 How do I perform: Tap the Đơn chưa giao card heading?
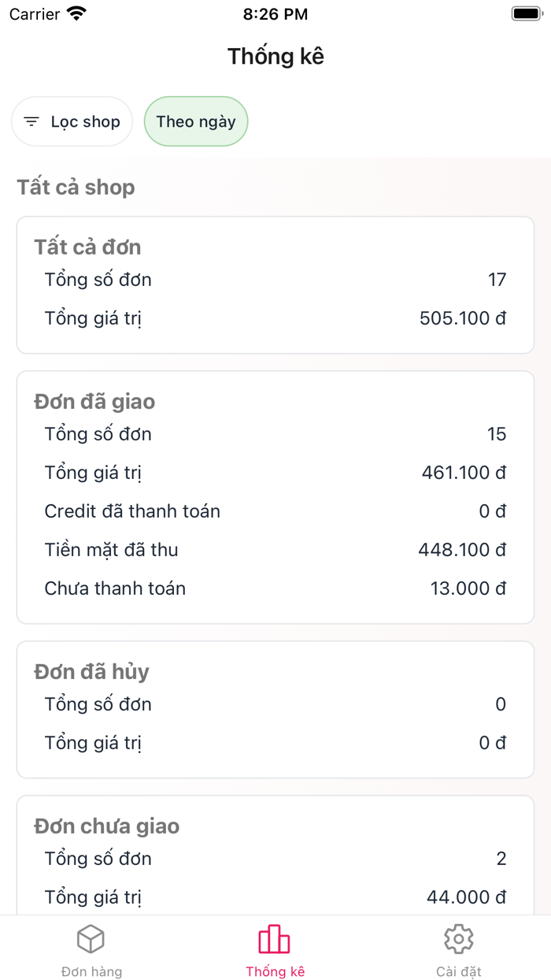(x=106, y=826)
